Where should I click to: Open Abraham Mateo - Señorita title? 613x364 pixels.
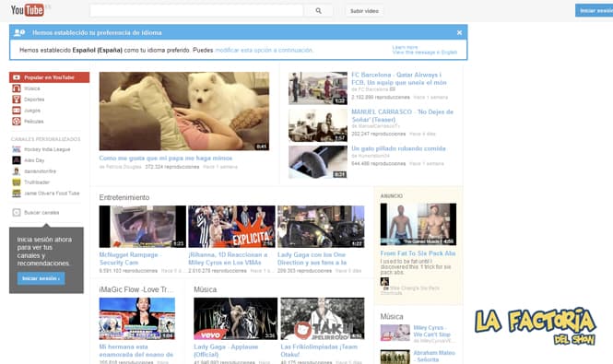434,357
